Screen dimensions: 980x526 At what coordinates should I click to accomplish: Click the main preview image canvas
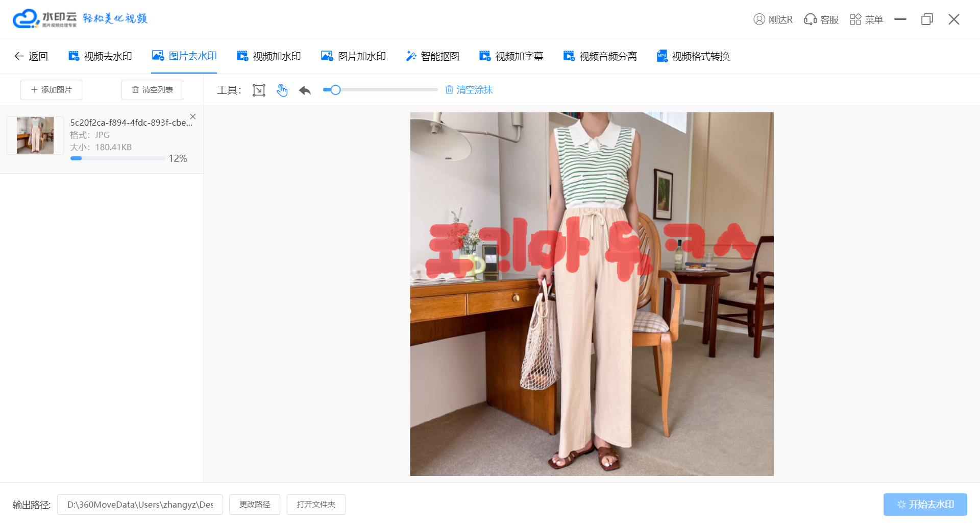coord(592,294)
